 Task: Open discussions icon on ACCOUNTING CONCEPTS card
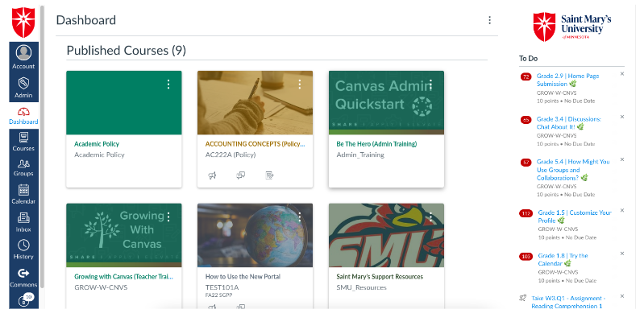[241, 175]
